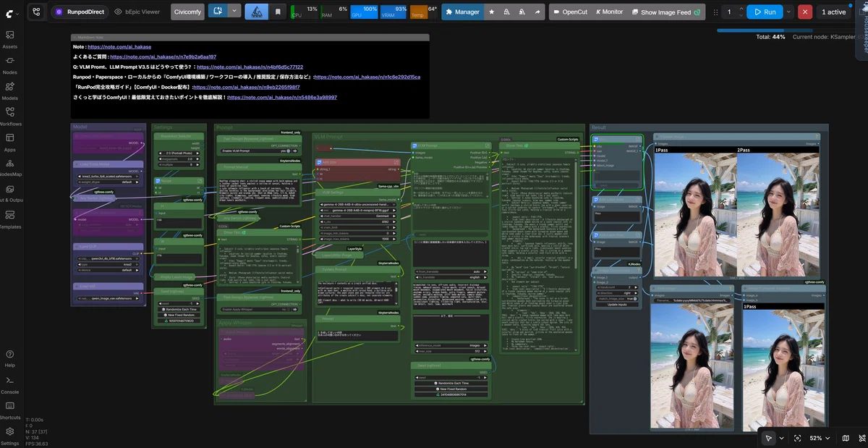Click the bookmark icon in top toolbar
Image resolution: width=868 pixels, height=448 pixels.
(278, 12)
